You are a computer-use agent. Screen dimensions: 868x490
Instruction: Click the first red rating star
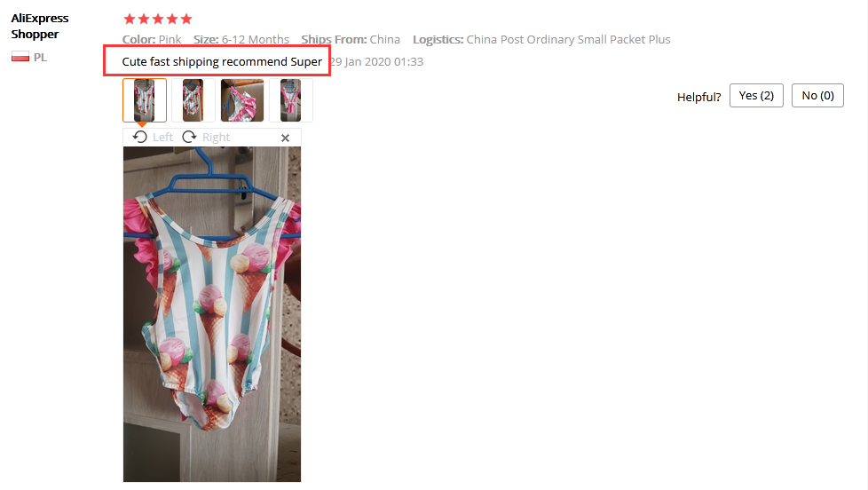pos(130,20)
